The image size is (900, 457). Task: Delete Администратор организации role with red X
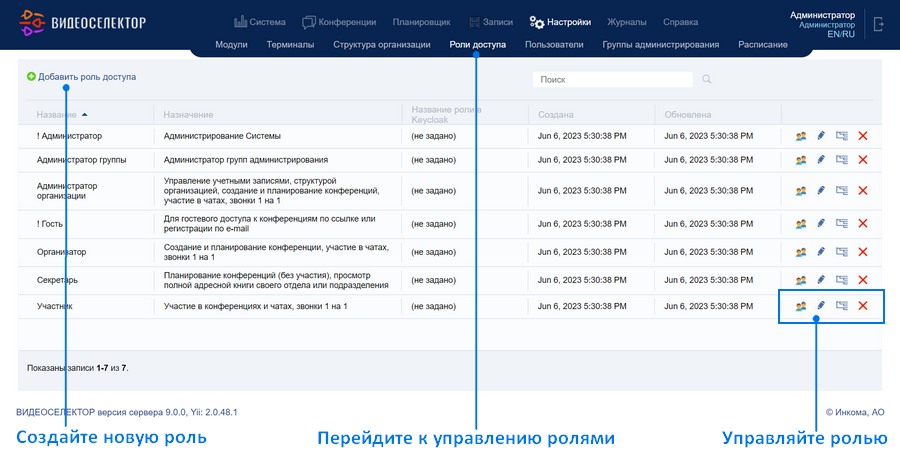tap(863, 191)
